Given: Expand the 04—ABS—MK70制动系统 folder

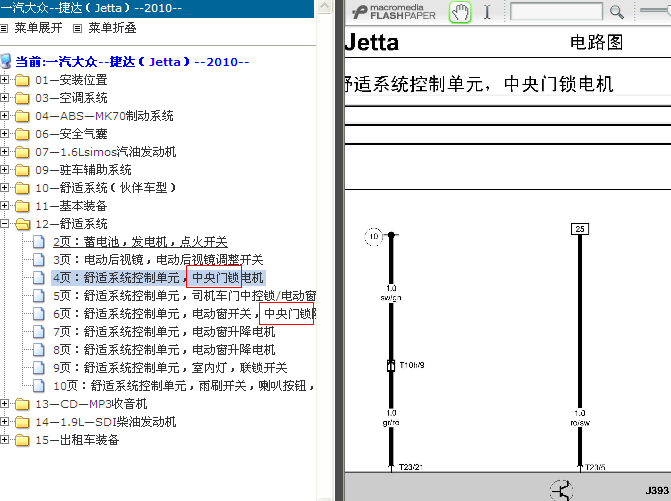Looking at the screenshot, I should (x=4, y=116).
